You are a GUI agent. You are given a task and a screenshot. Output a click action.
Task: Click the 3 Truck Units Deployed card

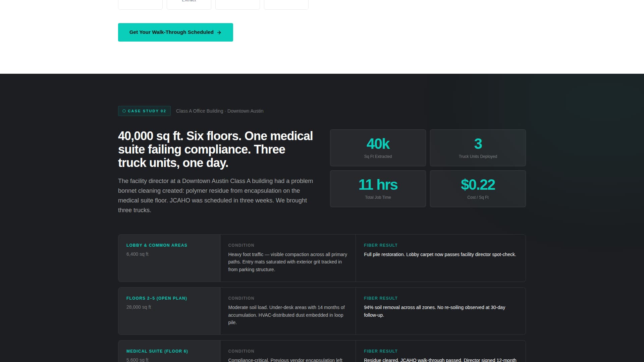point(478,148)
